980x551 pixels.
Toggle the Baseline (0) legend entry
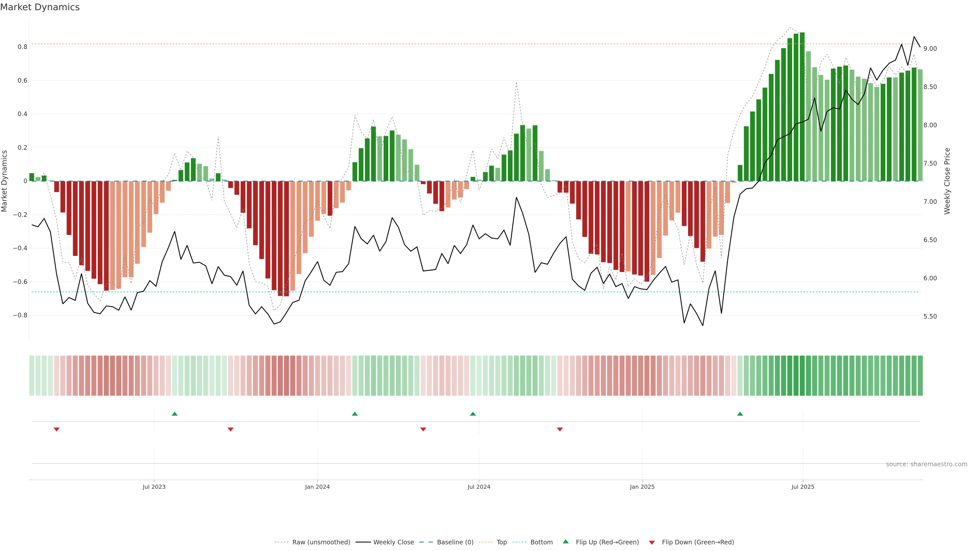click(x=455, y=542)
